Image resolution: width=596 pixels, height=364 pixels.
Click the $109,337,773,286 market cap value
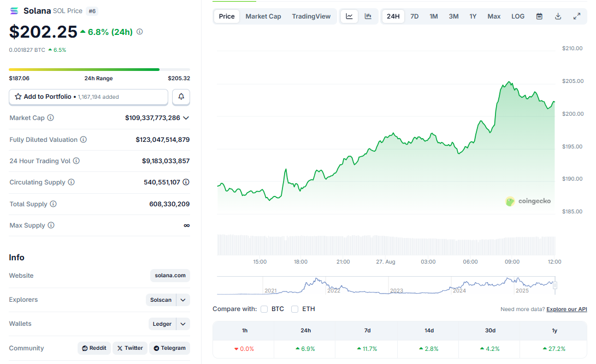(x=152, y=118)
